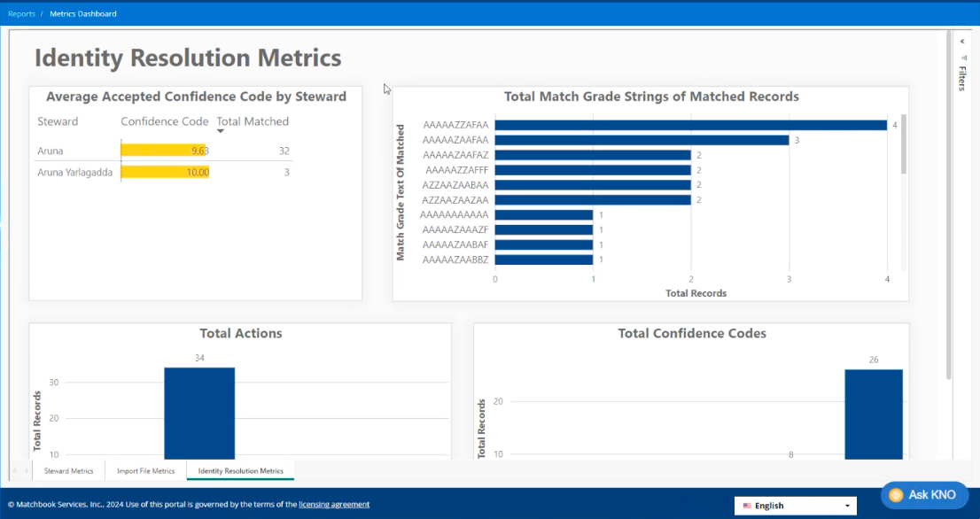Sort by the Confidence Code column header
Viewport: 980px width, 519px height.
coord(165,121)
